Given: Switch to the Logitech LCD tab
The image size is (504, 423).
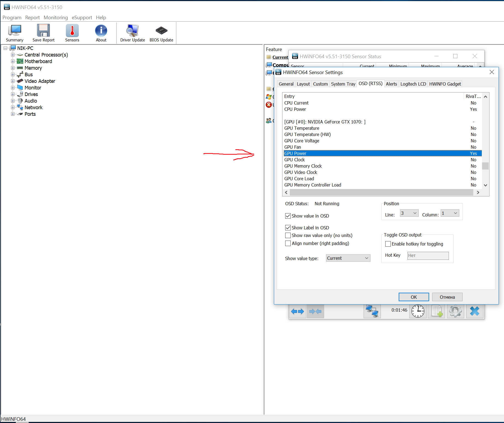Looking at the screenshot, I should pyautogui.click(x=413, y=84).
